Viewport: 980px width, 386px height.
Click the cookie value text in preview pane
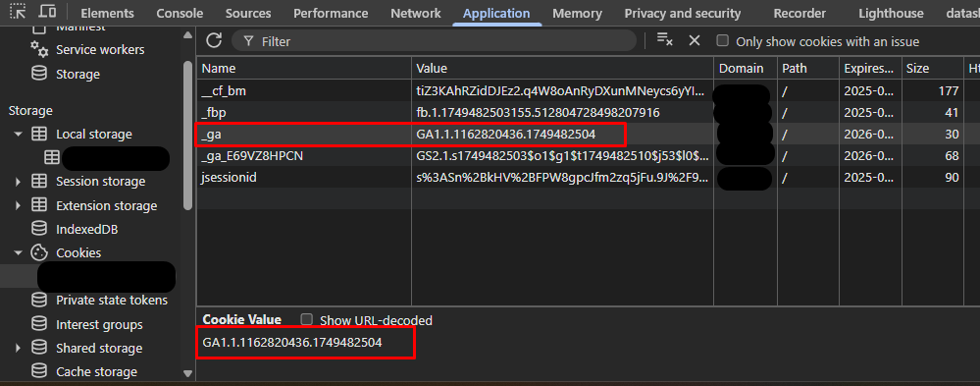pos(292,342)
